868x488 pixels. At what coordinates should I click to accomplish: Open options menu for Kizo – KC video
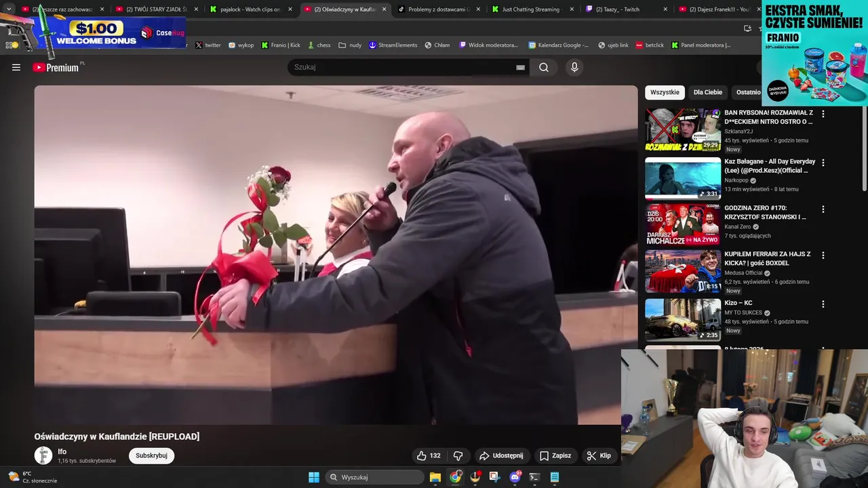[x=823, y=304]
